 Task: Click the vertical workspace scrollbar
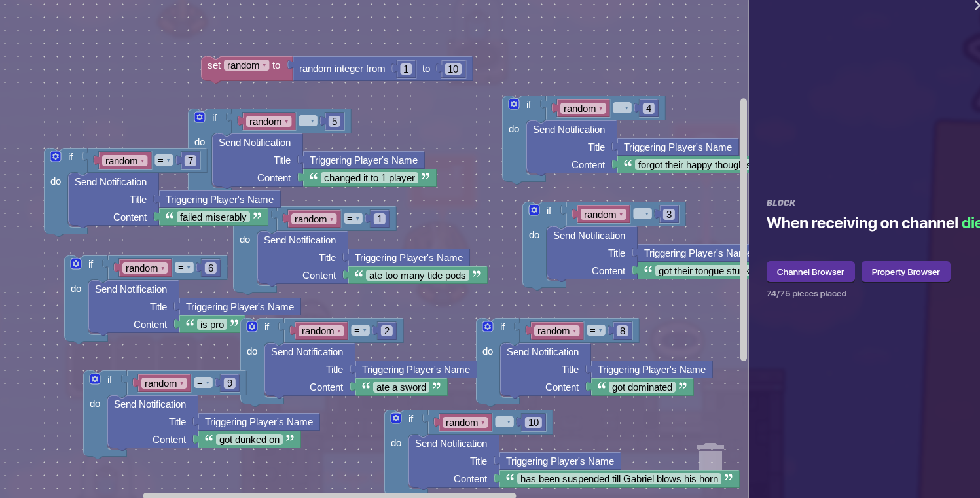click(744, 229)
